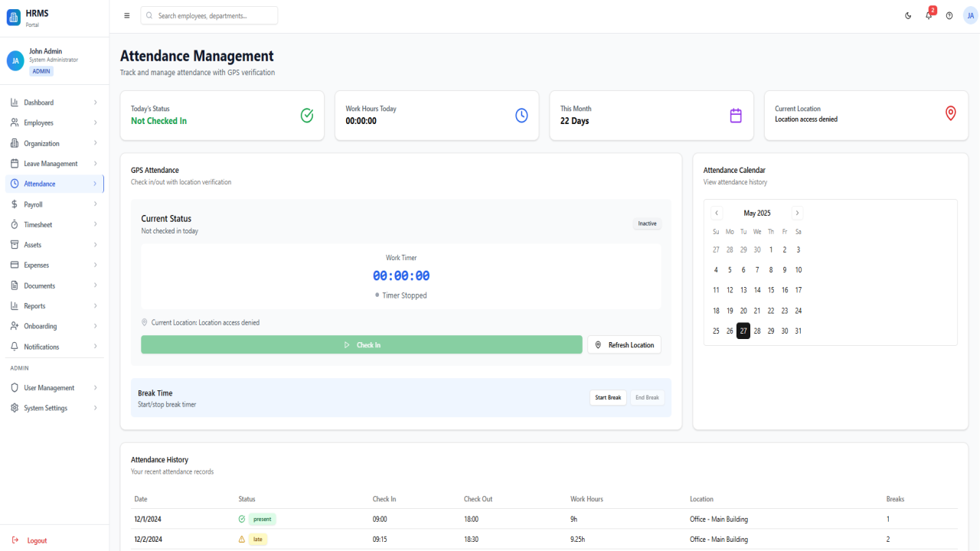The image size is (980, 551).
Task: Click the help question mark icon
Action: point(949,15)
